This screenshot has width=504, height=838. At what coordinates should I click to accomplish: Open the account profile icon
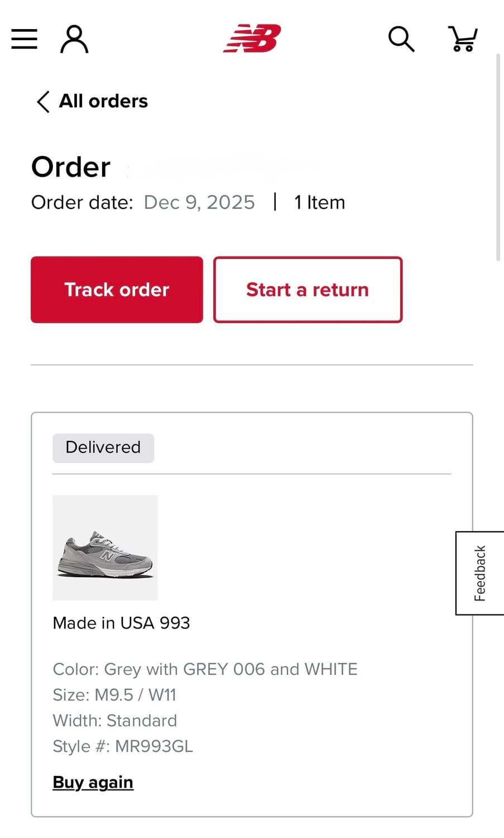(x=74, y=39)
